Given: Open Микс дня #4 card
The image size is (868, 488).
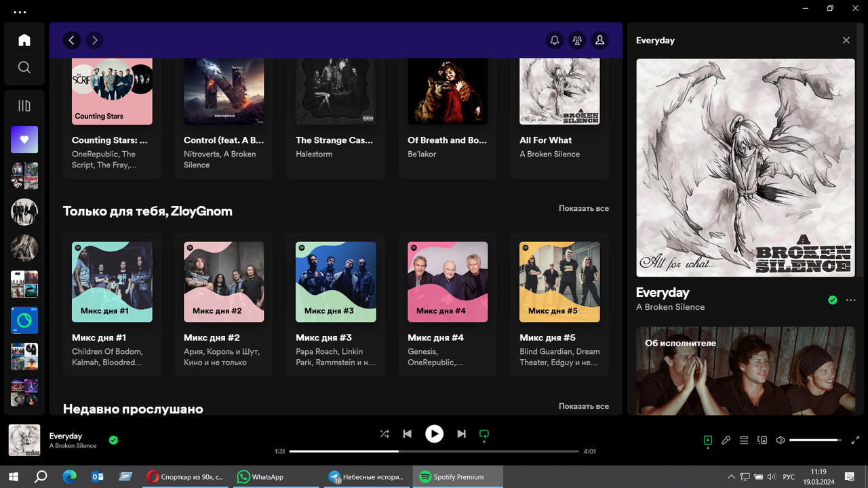Looking at the screenshot, I should (x=448, y=304).
